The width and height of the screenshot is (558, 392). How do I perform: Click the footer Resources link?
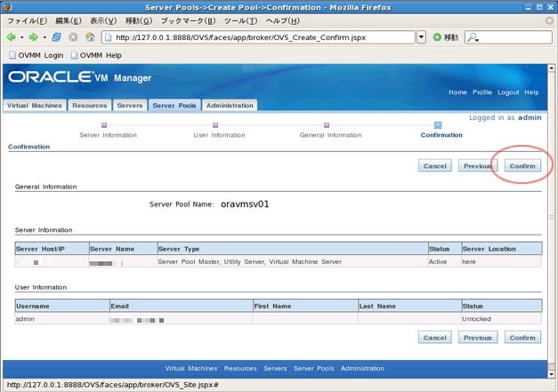coord(240,369)
